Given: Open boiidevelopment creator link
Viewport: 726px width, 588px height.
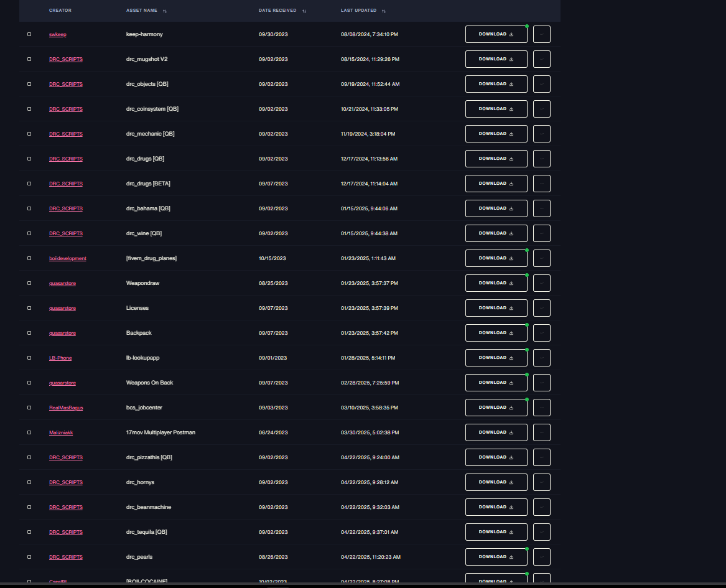Looking at the screenshot, I should [x=68, y=258].
